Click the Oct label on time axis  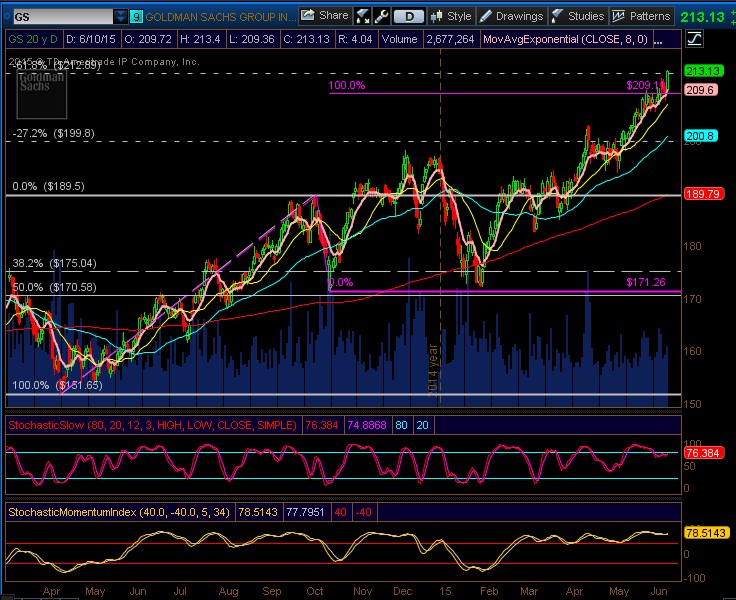point(314,592)
